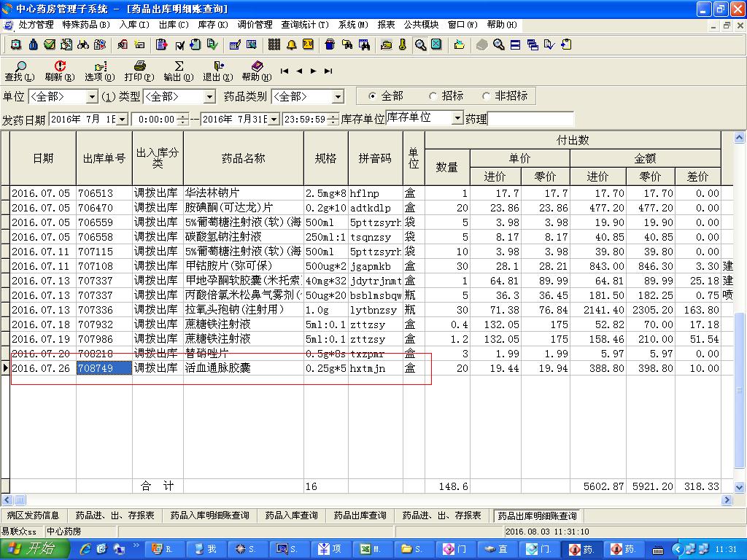Click the orange P.U toolbar icon
The image size is (747, 560).
(x=309, y=44)
